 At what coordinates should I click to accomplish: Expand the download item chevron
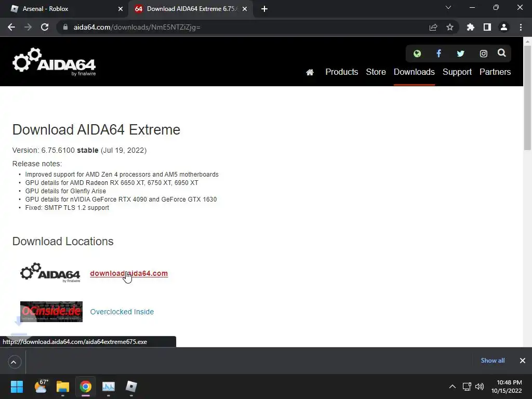14,362
